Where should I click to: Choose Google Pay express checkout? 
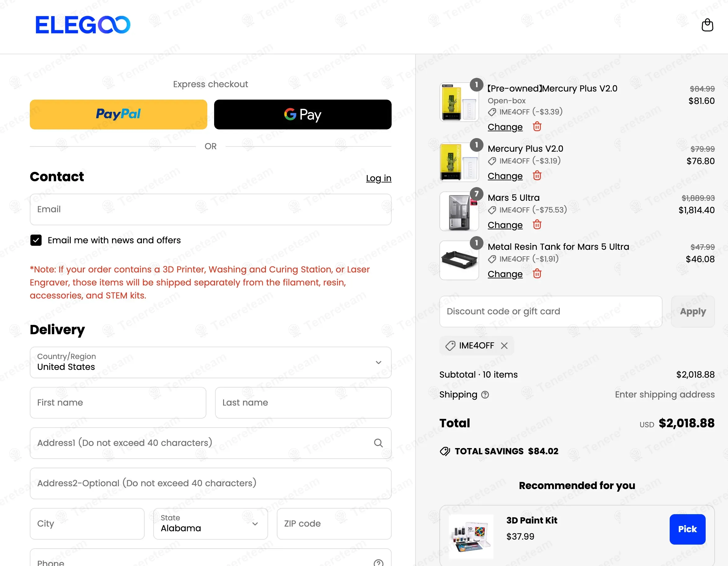302,114
